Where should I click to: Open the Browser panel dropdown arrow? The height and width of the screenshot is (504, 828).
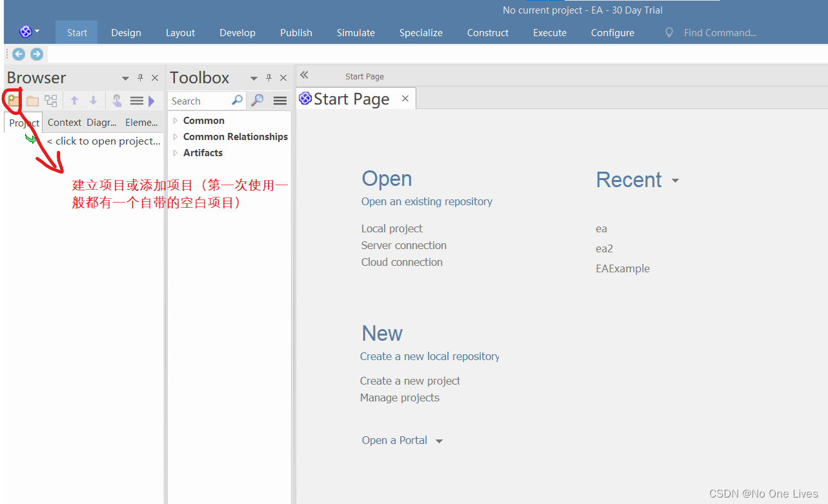(125, 79)
